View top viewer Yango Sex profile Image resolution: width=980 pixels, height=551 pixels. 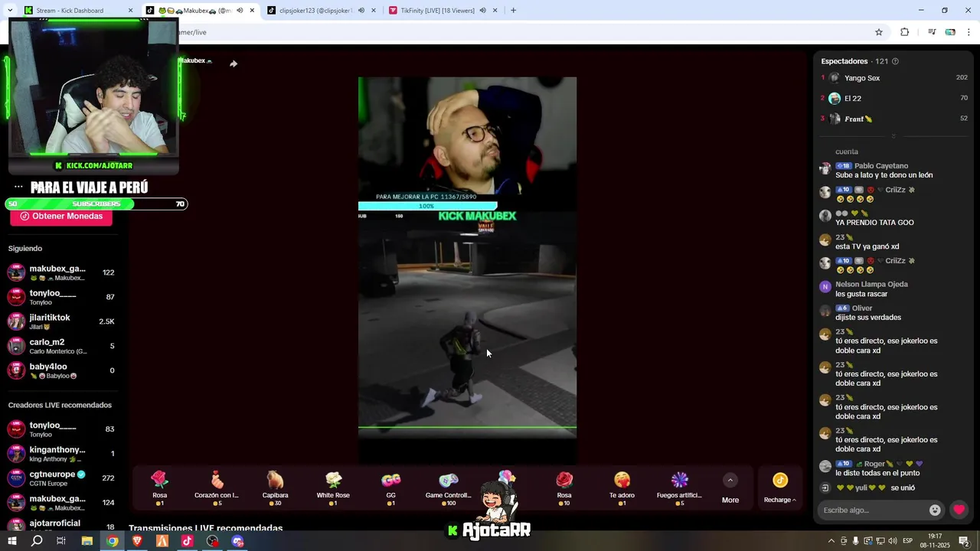893,78
